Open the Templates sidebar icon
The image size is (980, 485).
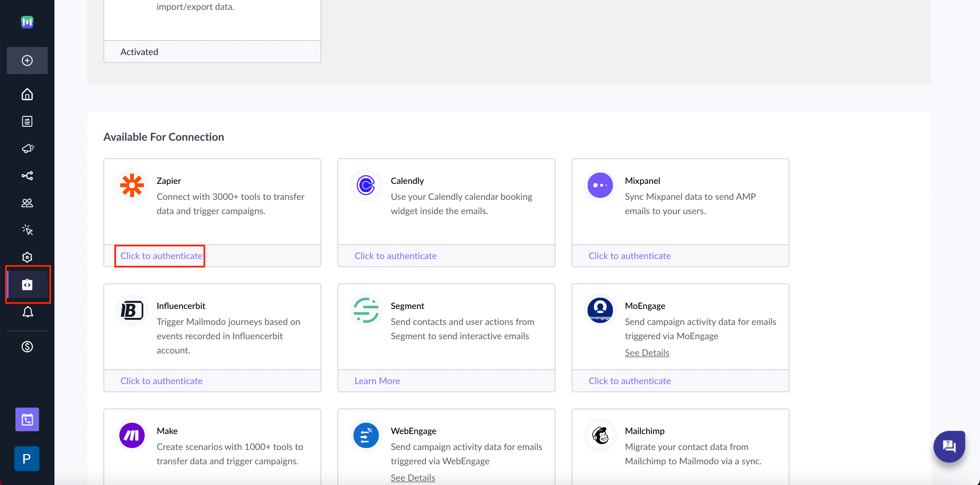click(x=27, y=121)
